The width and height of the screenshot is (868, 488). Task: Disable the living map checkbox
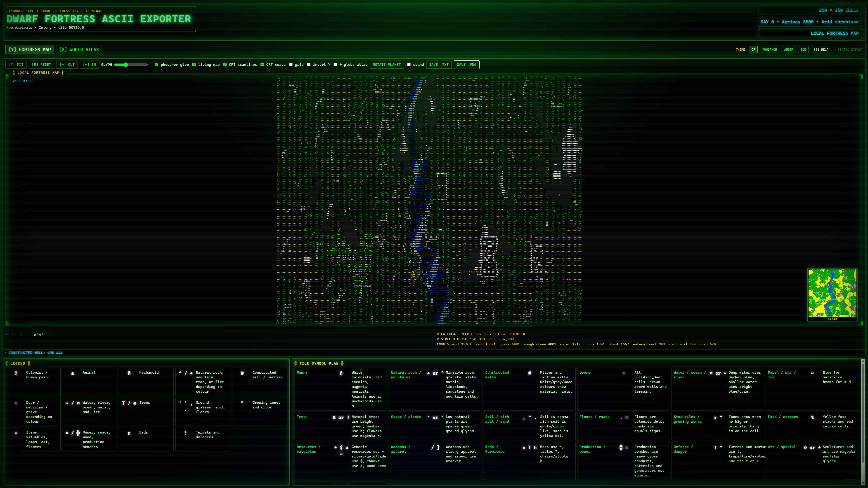[194, 65]
